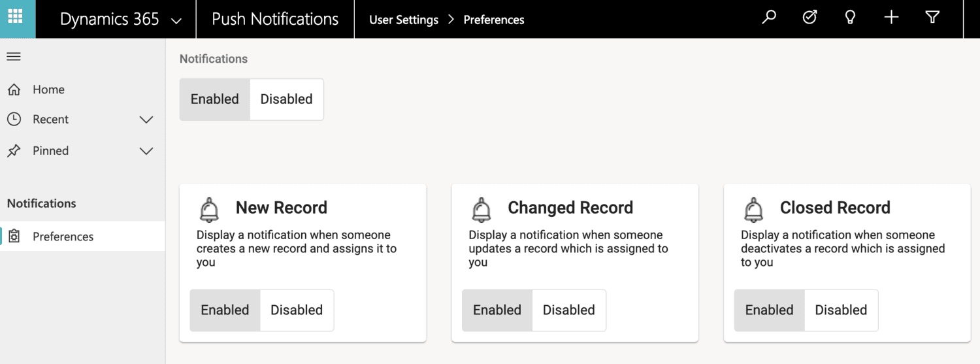The image size is (980, 364).
Task: Click the lightbulb assistant icon
Action: click(850, 18)
